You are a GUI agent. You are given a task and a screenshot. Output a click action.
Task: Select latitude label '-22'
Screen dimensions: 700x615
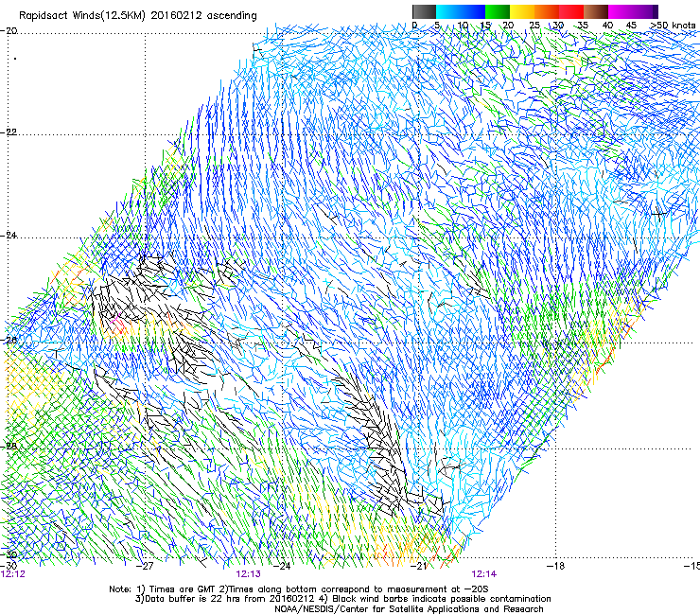(9, 132)
